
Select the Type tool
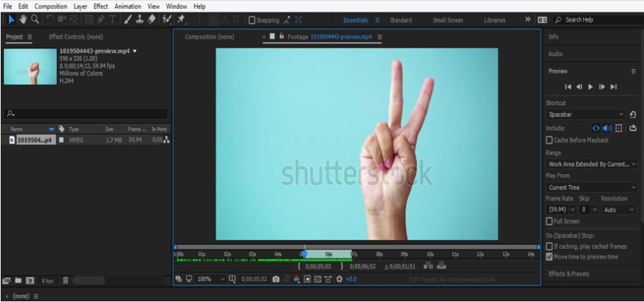(x=113, y=20)
